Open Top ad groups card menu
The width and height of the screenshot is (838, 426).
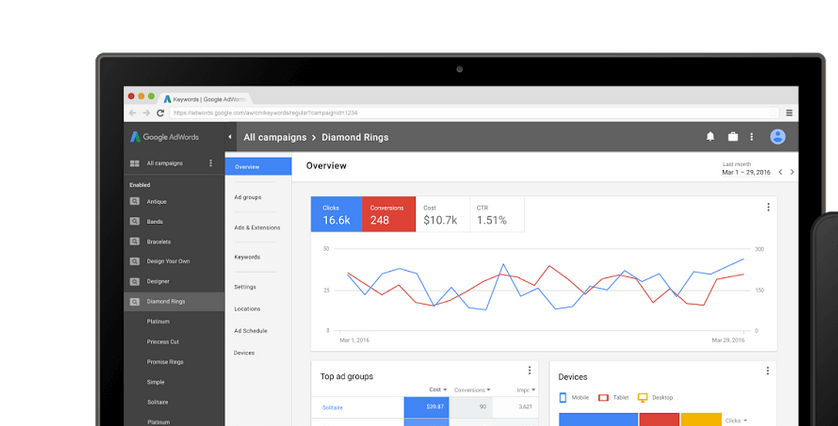[530, 370]
